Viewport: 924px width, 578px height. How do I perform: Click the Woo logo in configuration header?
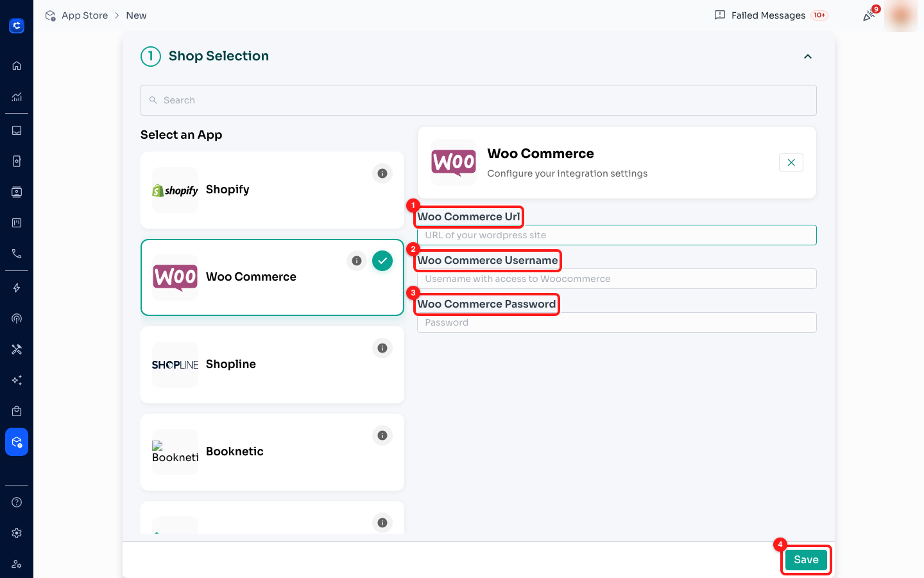(x=454, y=162)
